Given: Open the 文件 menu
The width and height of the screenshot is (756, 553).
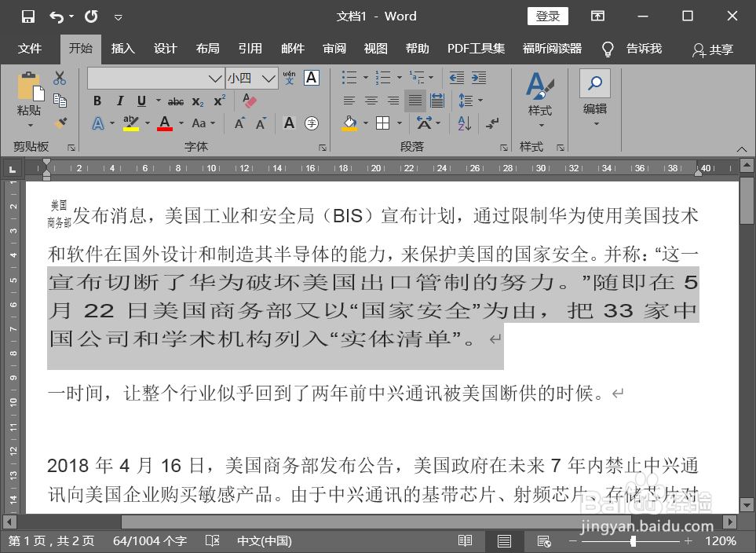Looking at the screenshot, I should pos(30,49).
